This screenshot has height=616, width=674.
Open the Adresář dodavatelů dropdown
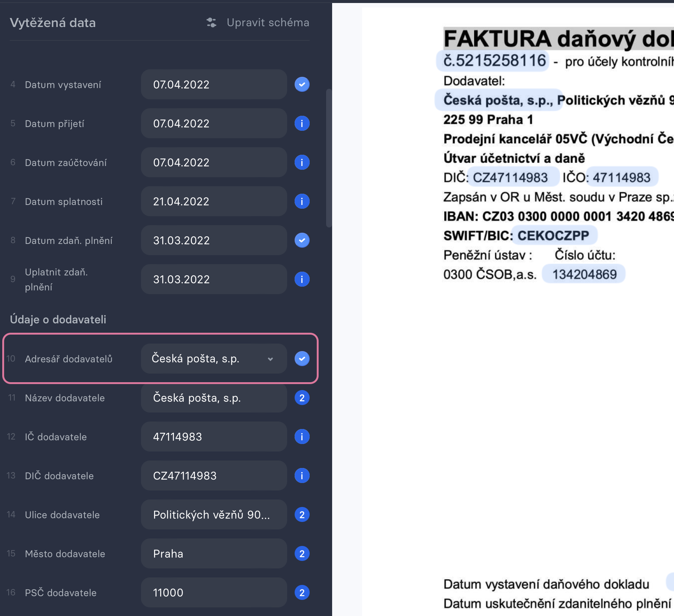pyautogui.click(x=214, y=359)
